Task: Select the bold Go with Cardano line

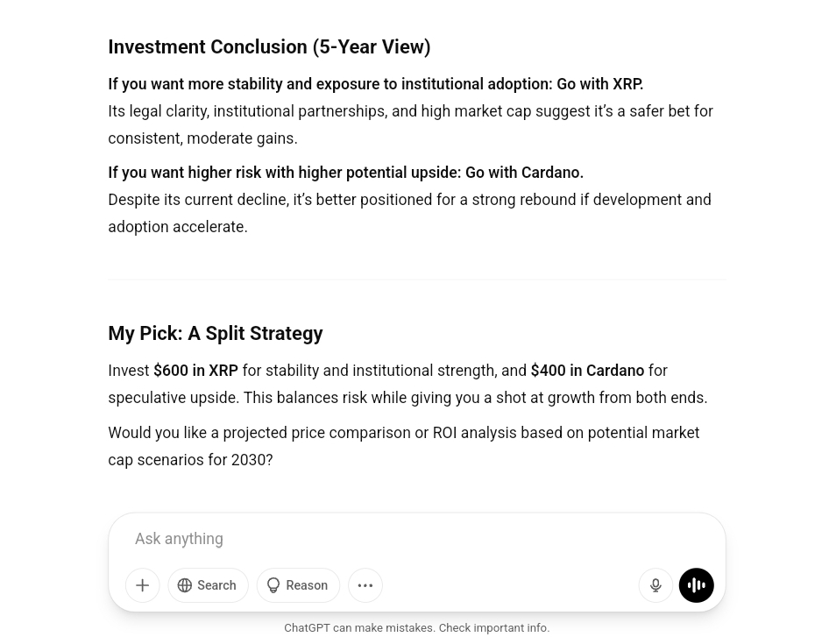Action: [345, 173]
